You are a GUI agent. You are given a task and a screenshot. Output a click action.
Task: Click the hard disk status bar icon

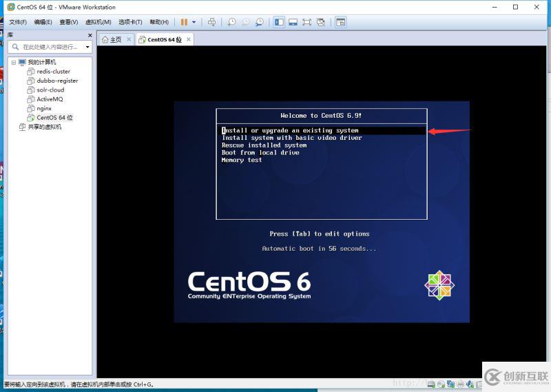click(432, 384)
